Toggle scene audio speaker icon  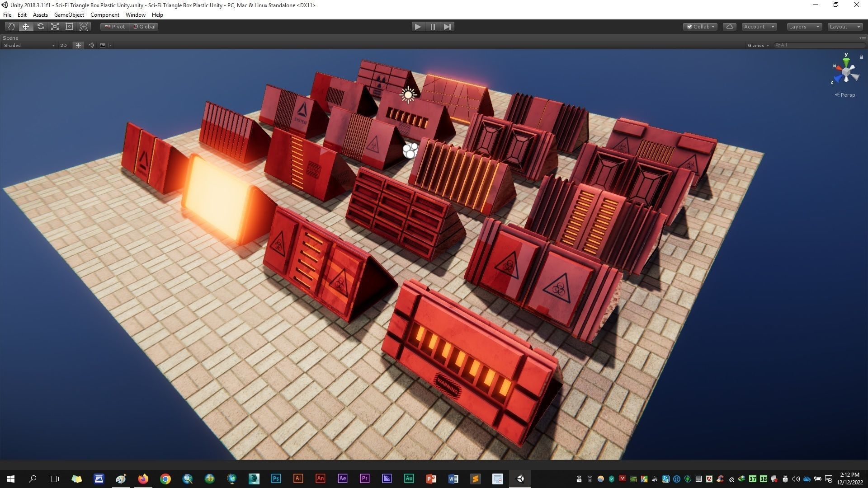click(90, 45)
